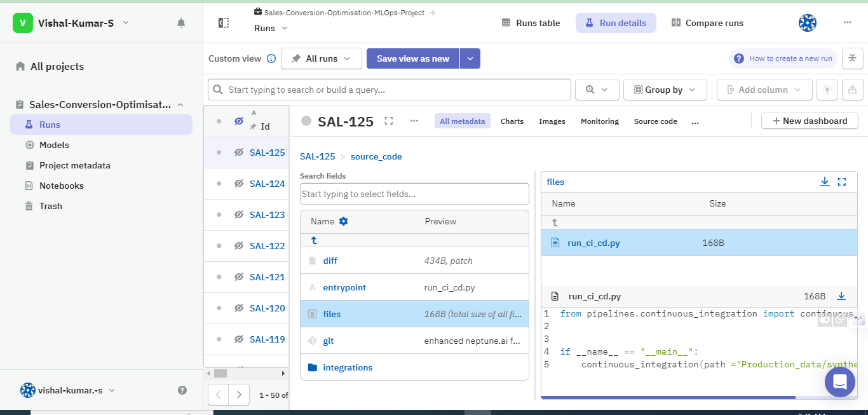Open the Monitoring tab
Screen dimensions: 868x415
pos(600,121)
